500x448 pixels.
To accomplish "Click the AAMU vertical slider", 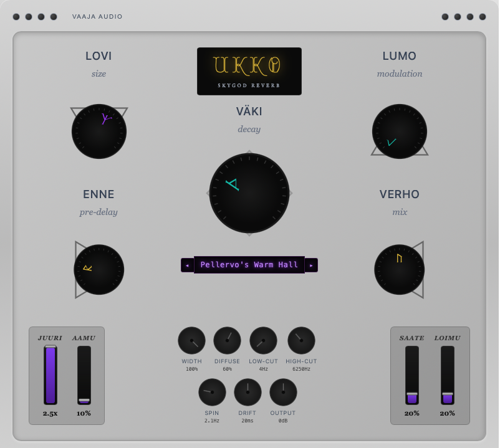I will tap(84, 375).
